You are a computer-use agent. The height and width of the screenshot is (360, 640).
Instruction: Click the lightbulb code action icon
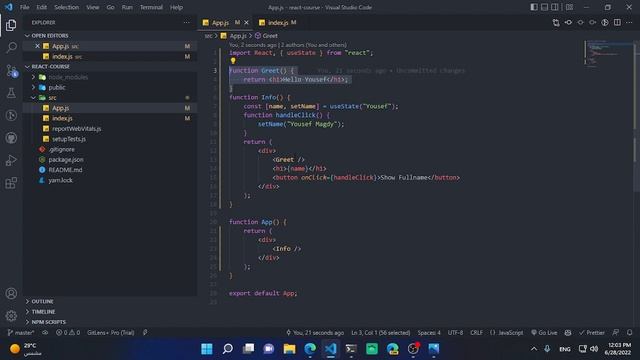click(x=233, y=61)
